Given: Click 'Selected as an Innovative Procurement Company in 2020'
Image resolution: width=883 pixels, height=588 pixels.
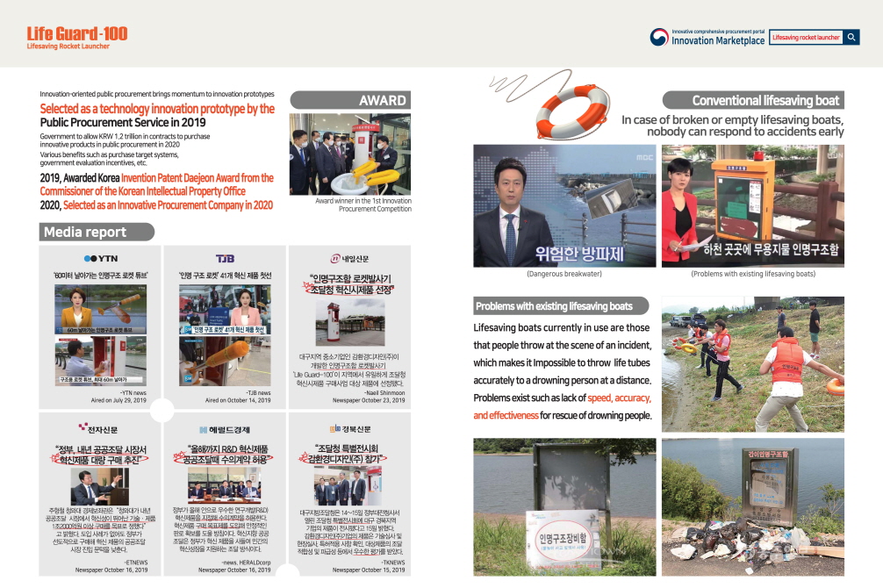Looking at the screenshot, I should tap(168, 205).
